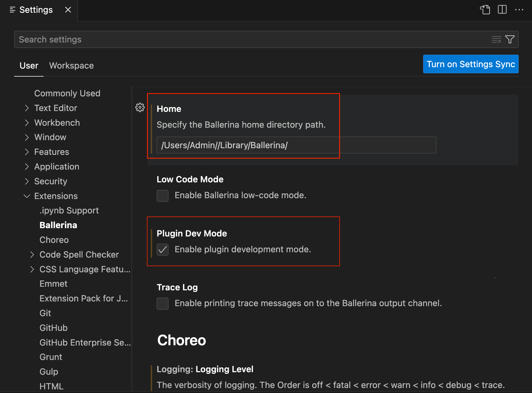This screenshot has width=532, height=393.
Task: Collapse the Extensions category
Action: click(27, 196)
